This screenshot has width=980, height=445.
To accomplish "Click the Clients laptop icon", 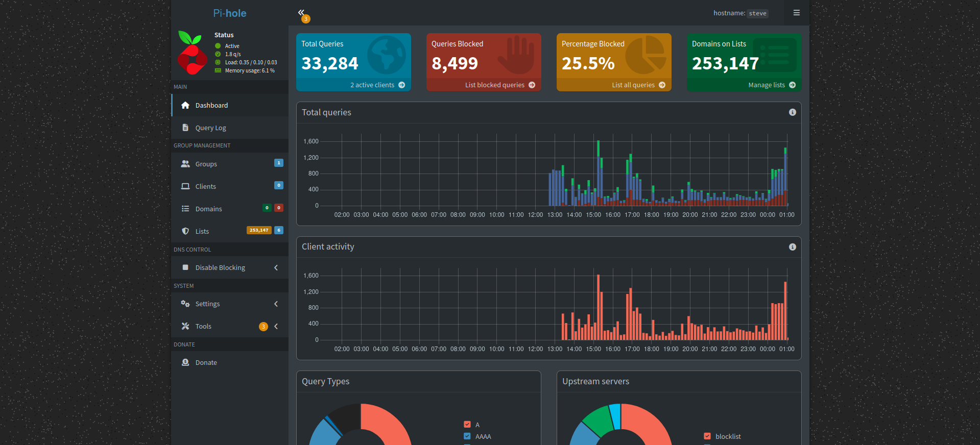I will tap(185, 186).
